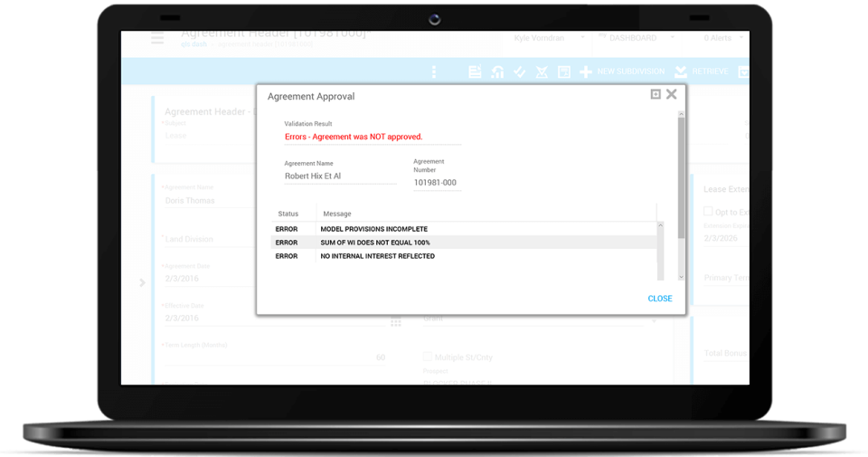Open the vertical three-dot toolbar menu
The image size is (868, 457).
[434, 71]
